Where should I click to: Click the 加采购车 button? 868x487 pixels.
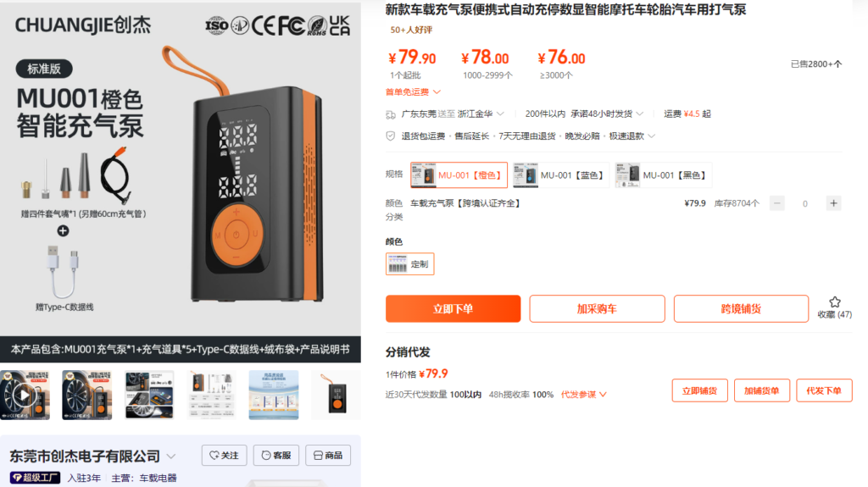tap(597, 309)
